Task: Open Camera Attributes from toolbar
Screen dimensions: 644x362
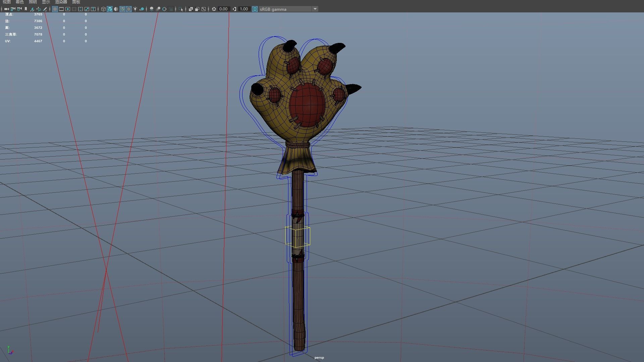Action: click(19, 9)
